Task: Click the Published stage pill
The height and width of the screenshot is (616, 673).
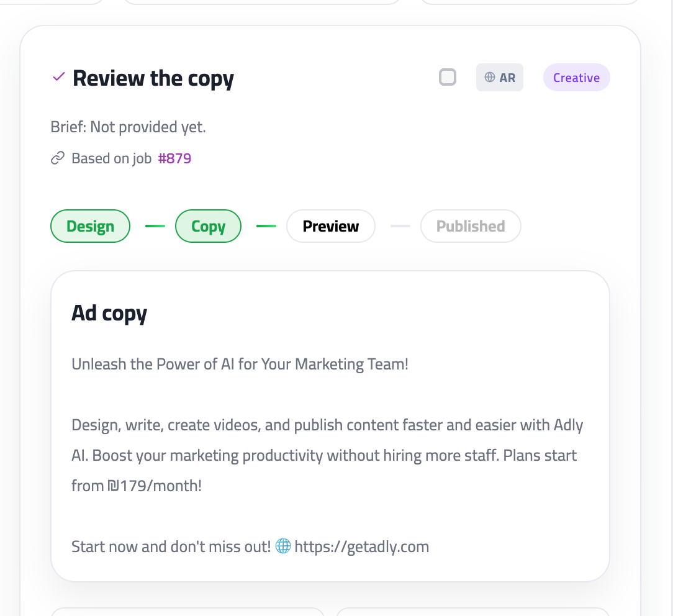Action: pos(471,226)
